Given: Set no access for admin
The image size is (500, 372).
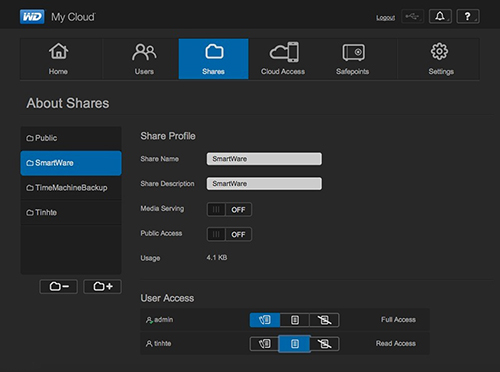Looking at the screenshot, I should [x=324, y=320].
